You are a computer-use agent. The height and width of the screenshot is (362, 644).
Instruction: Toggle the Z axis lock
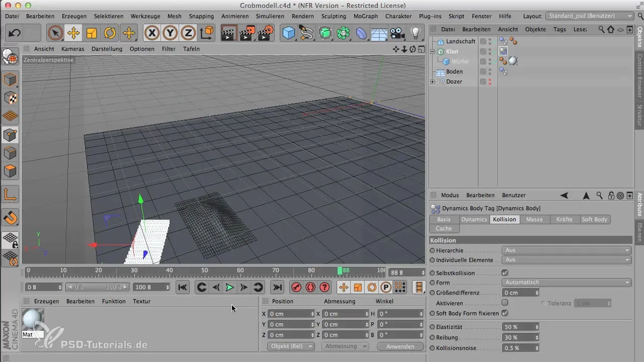pos(188,34)
